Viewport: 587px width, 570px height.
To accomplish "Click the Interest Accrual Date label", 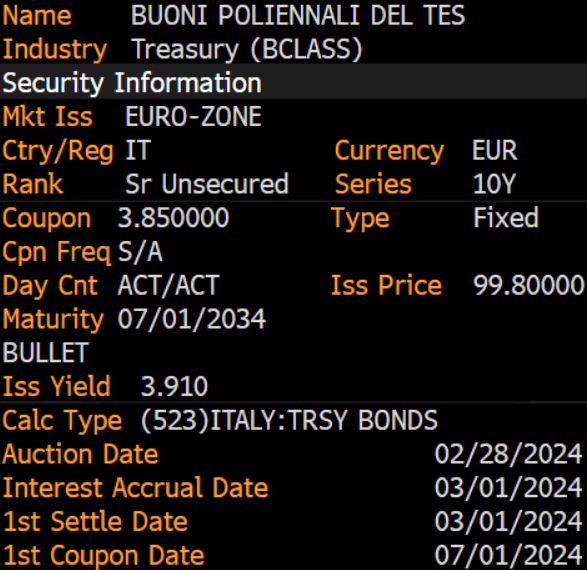I will click(135, 488).
